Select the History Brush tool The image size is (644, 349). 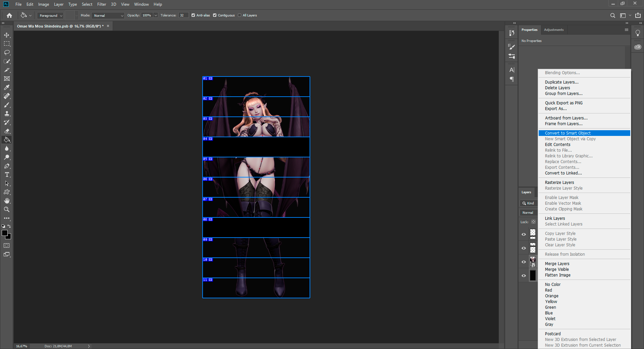coord(7,122)
